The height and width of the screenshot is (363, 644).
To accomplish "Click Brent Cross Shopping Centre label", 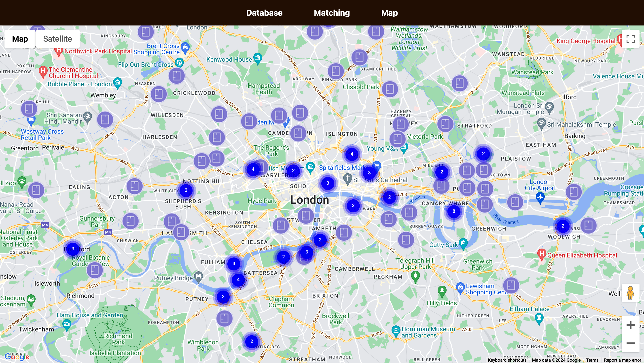I will (157, 49).
